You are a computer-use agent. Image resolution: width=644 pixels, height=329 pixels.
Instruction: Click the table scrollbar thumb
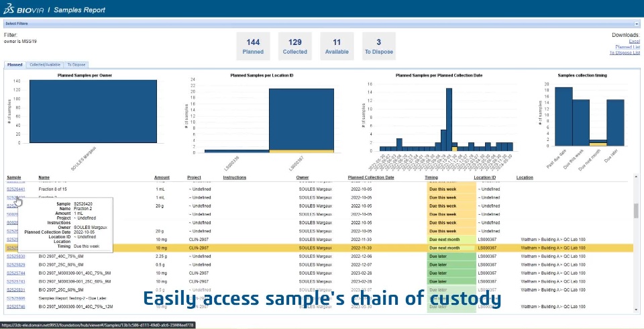[x=636, y=211]
